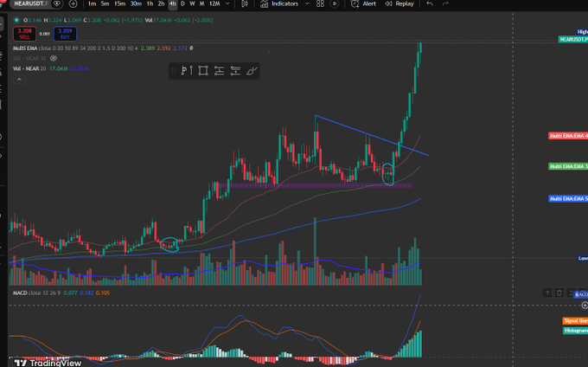Click the blue 3.209 BUY button
The width and height of the screenshot is (588, 367).
65,34
